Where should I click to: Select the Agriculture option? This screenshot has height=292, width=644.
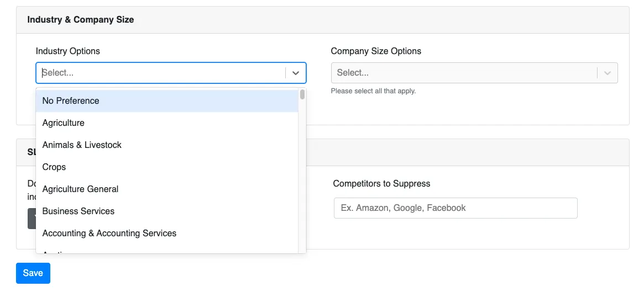coord(167,123)
